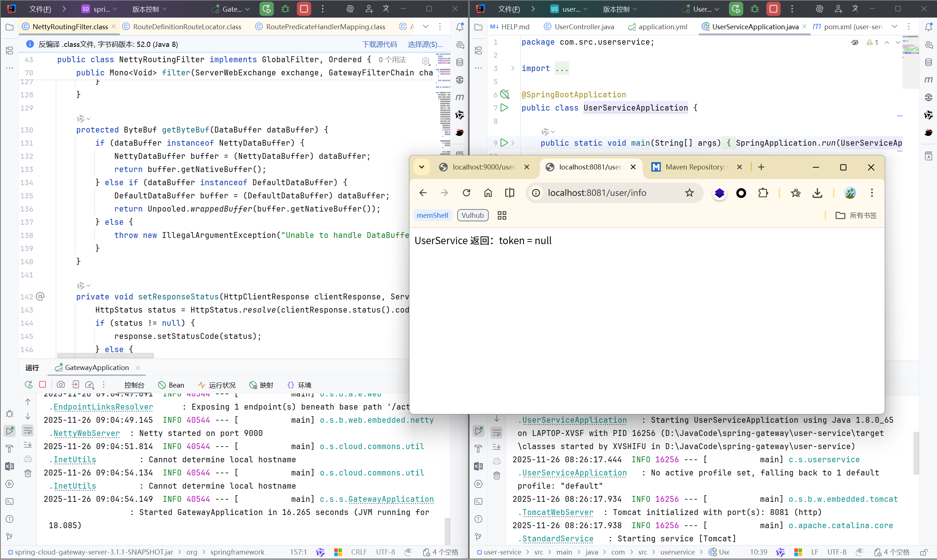Switch to RouteDefinitionRouteLocator.class tab
Screen dimensions: 937x560
pos(187,26)
